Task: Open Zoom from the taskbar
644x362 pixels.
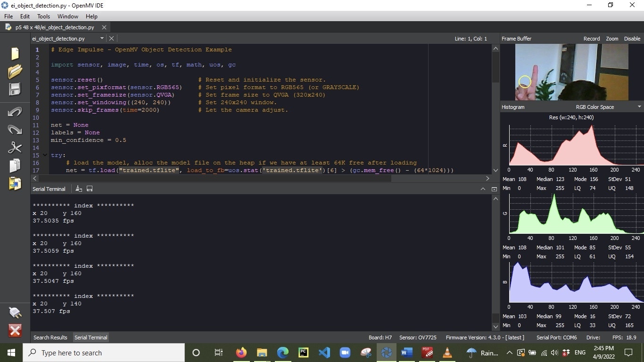Action: (345, 353)
